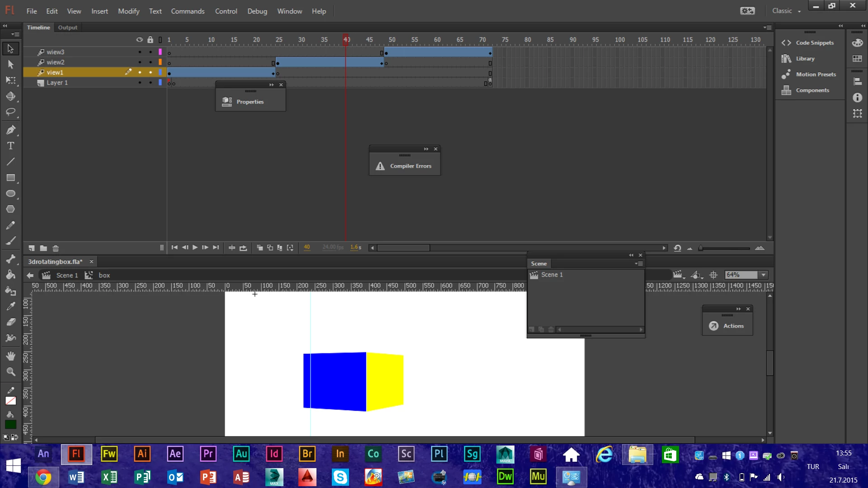The height and width of the screenshot is (488, 868).
Task: Select the Lasso tool
Action: pos(11,112)
